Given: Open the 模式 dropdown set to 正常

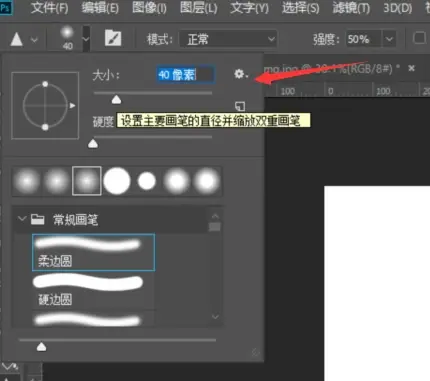Looking at the screenshot, I should click(x=228, y=40).
